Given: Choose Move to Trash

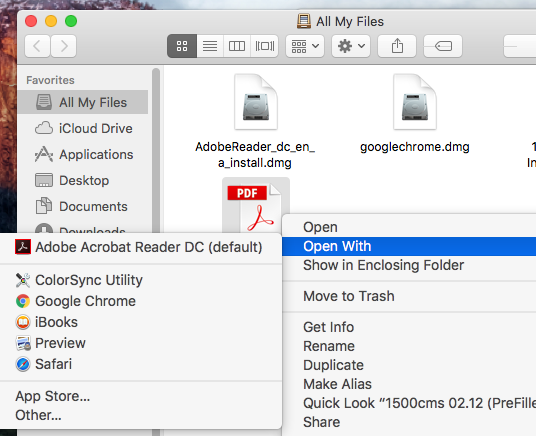Looking at the screenshot, I should click(409, 296).
